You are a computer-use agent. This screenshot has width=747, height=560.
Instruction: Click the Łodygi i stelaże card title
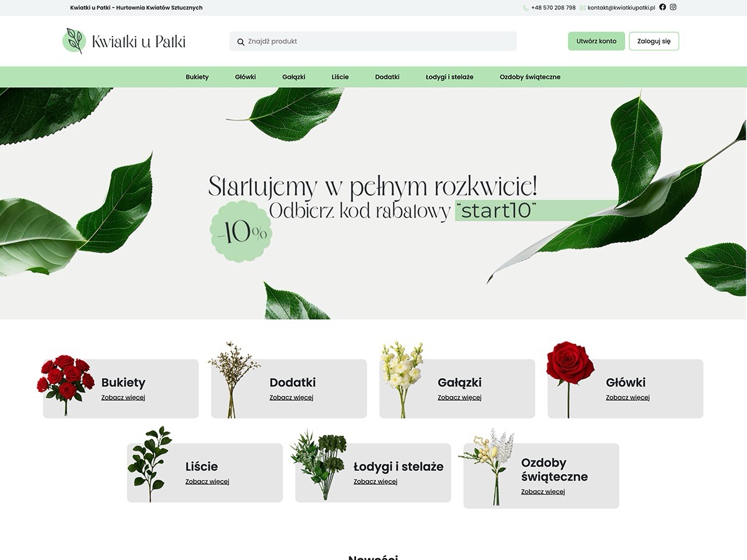(x=398, y=467)
